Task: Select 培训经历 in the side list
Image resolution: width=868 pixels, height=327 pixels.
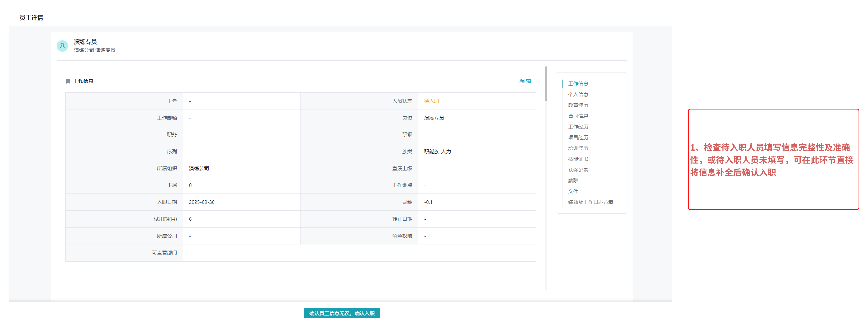Action: point(578,148)
